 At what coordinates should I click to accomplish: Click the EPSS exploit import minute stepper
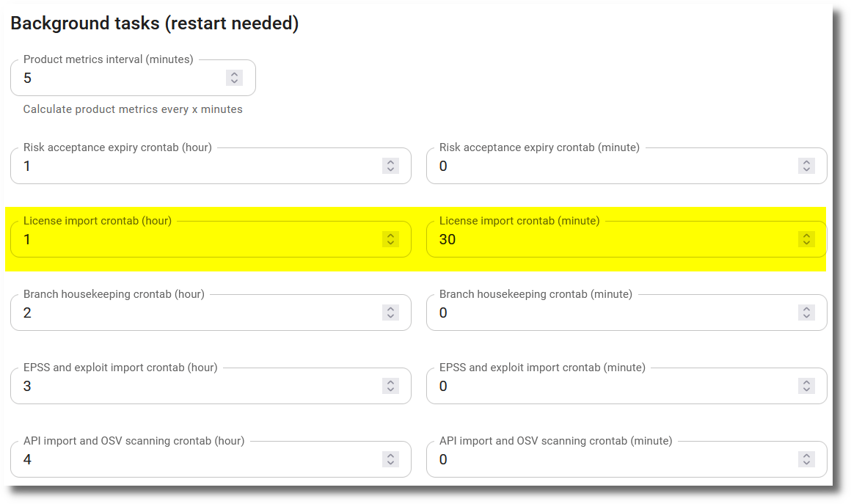click(x=806, y=385)
